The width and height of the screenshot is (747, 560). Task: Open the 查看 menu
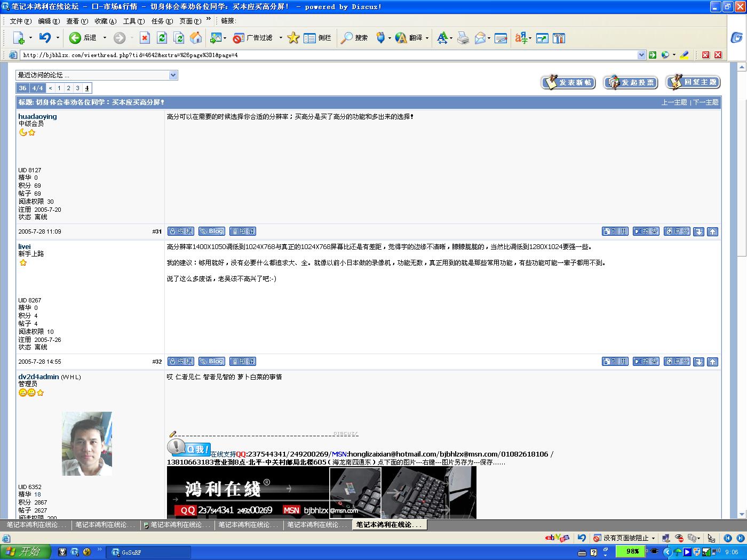77,21
